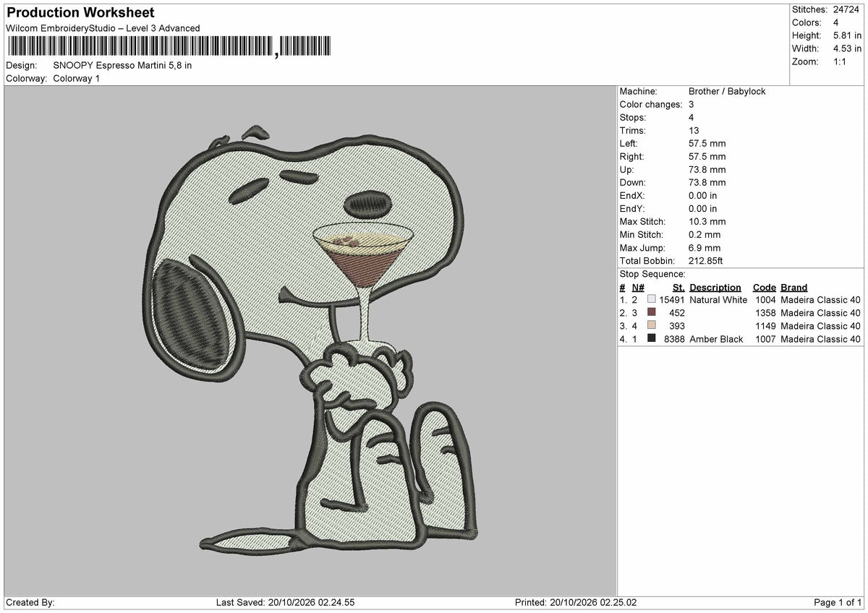This screenshot has height=613, width=868.
Task: Click the Total Bobbin value '212.85ft'
Action: tap(706, 260)
